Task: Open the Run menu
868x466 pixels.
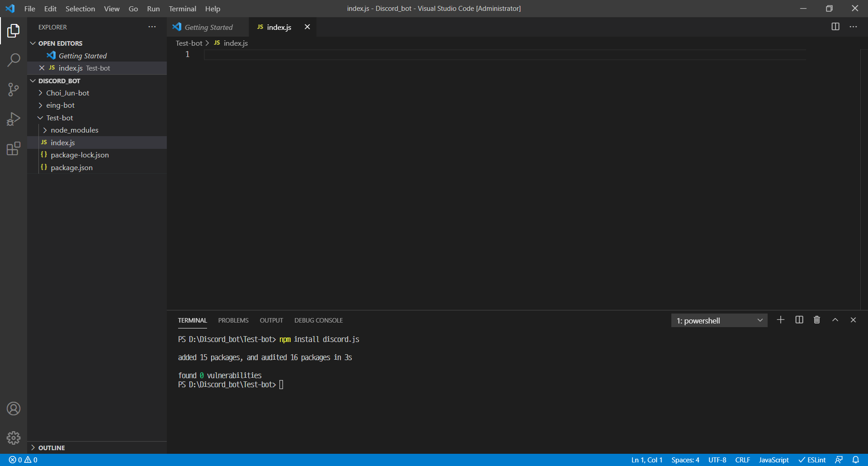Action: (153, 9)
